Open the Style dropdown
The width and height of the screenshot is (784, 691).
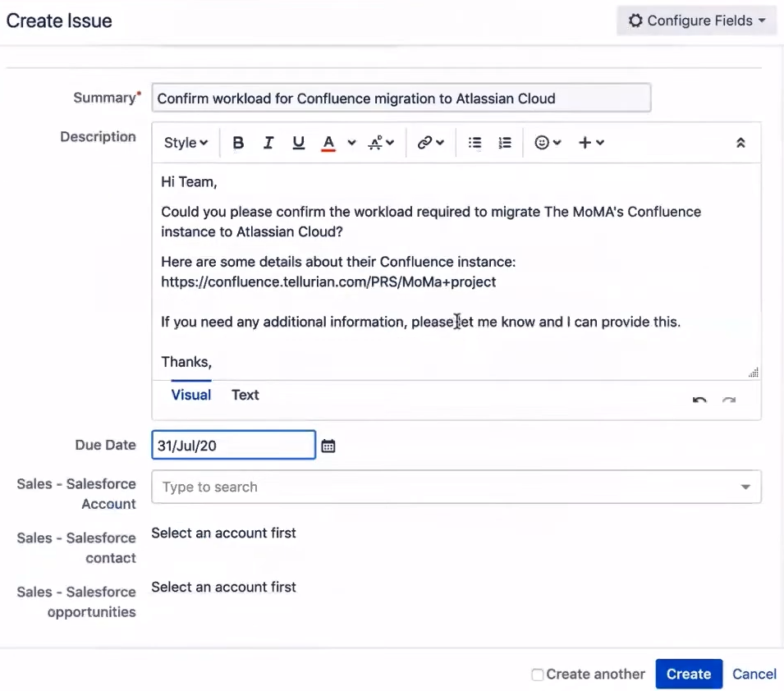point(186,143)
